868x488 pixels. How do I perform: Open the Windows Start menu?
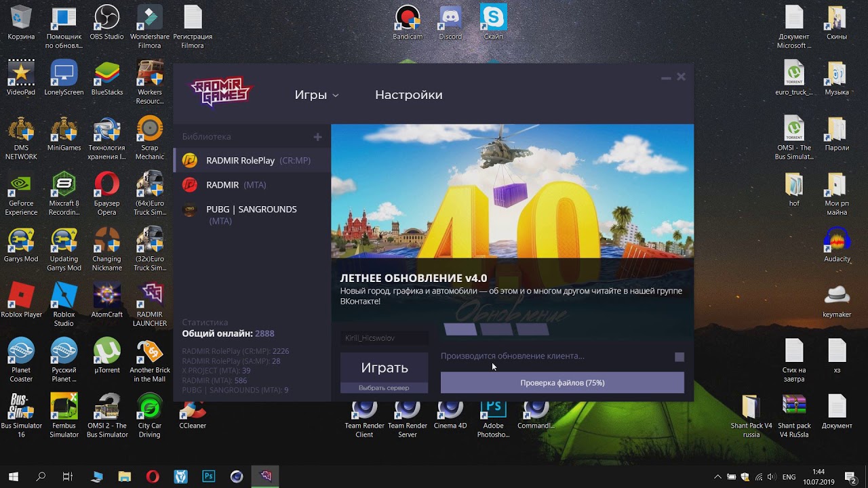point(14,476)
